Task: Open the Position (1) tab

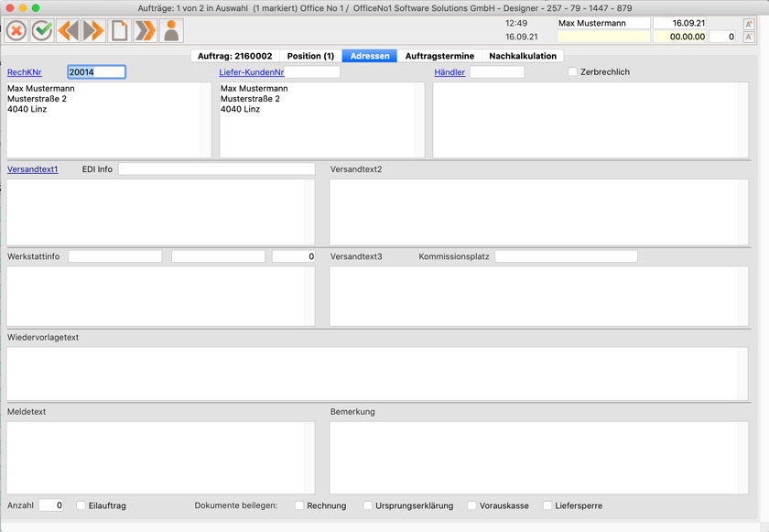Action: (x=310, y=56)
